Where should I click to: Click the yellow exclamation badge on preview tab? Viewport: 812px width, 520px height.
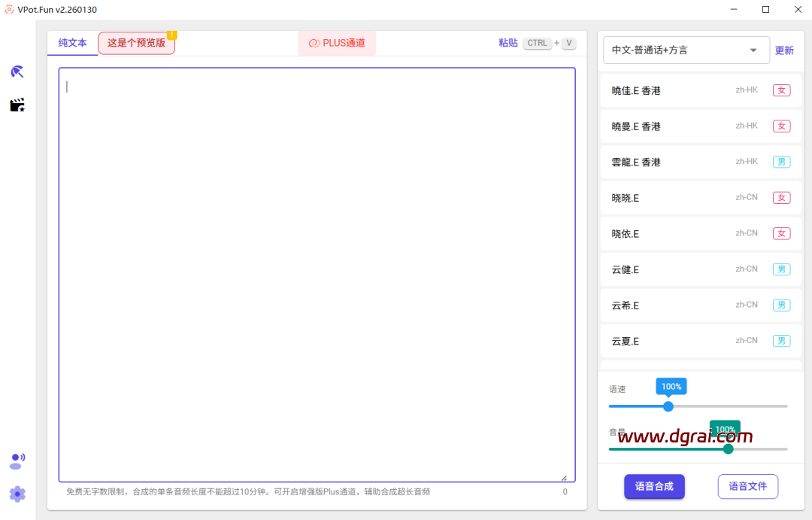pos(172,35)
